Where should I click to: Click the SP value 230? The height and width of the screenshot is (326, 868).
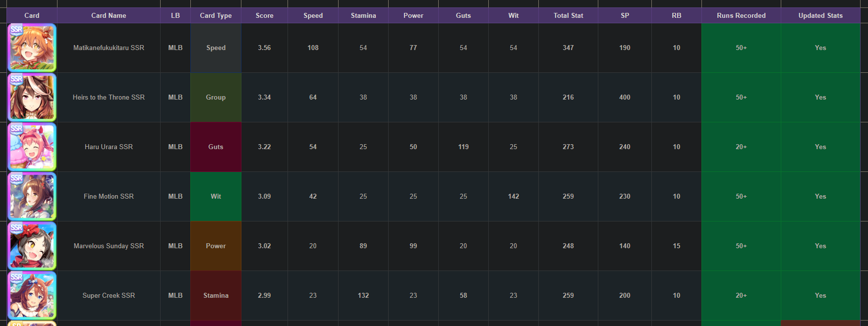[x=625, y=197]
